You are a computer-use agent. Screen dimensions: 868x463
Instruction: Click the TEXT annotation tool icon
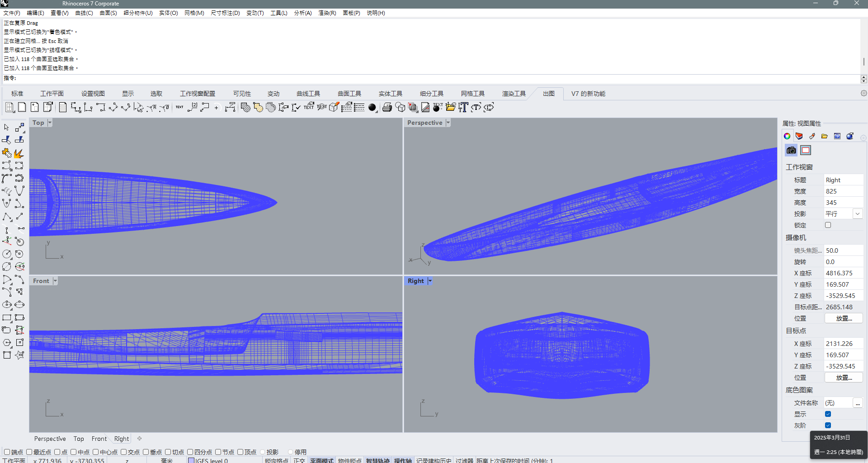[179, 108]
